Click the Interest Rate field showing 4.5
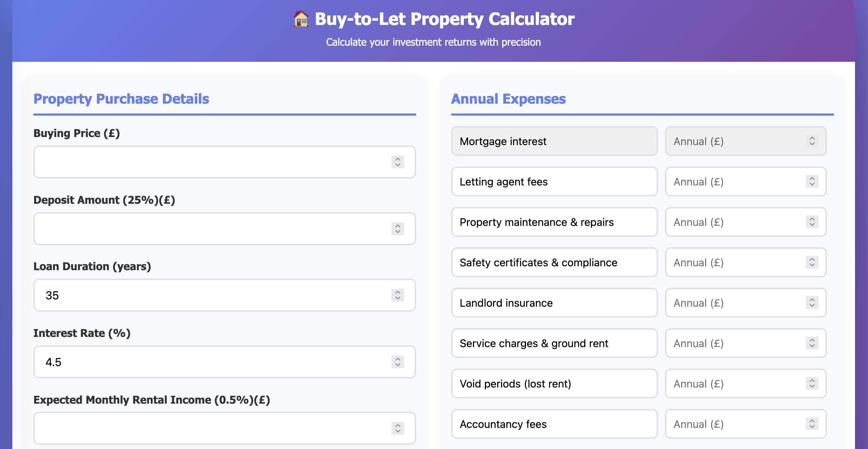 click(211, 362)
